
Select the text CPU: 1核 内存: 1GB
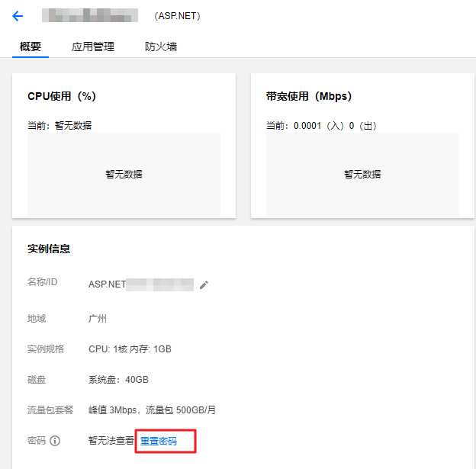(130, 349)
